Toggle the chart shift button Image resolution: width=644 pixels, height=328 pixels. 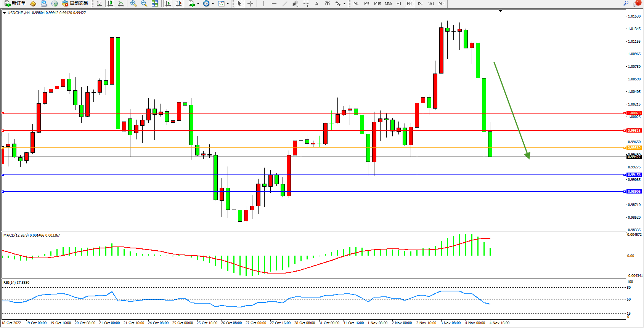[x=179, y=3]
